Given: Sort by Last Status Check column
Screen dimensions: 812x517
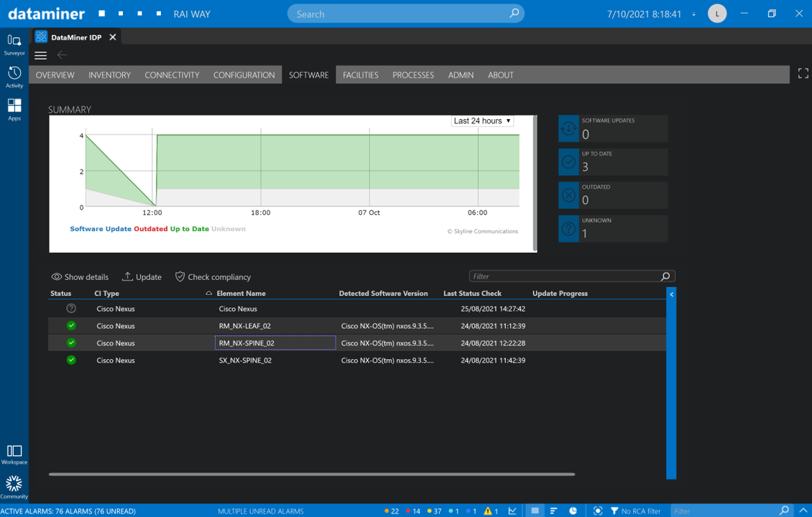Looking at the screenshot, I should tap(472, 294).
